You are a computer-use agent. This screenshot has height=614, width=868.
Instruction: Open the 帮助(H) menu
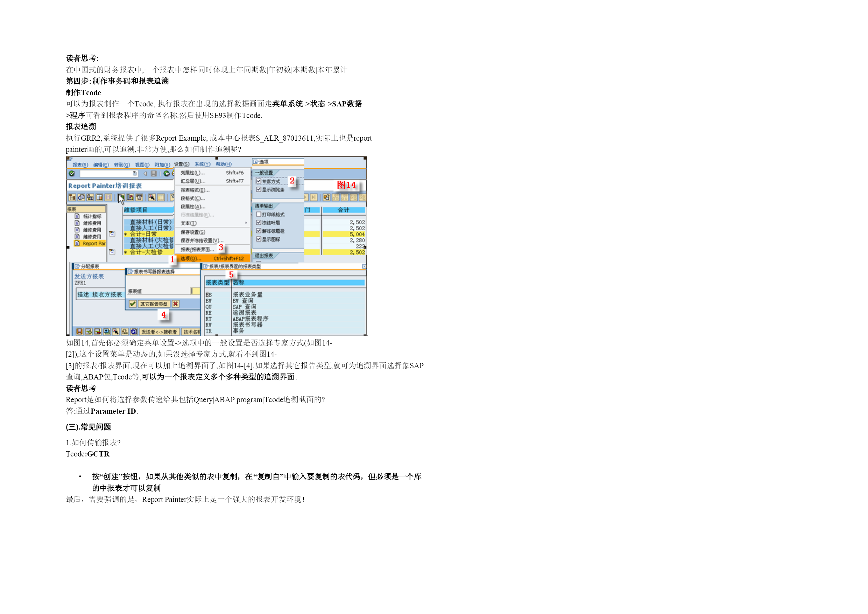[224, 164]
